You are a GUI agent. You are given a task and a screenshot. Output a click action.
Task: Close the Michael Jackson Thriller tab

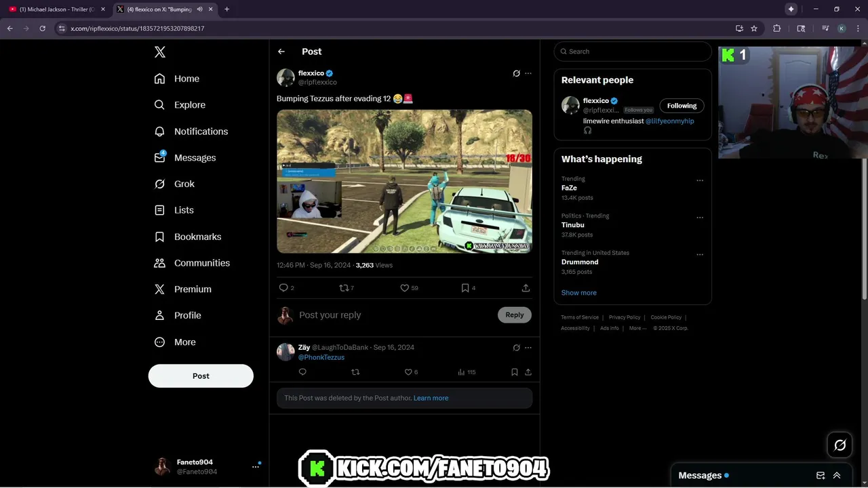click(x=103, y=9)
